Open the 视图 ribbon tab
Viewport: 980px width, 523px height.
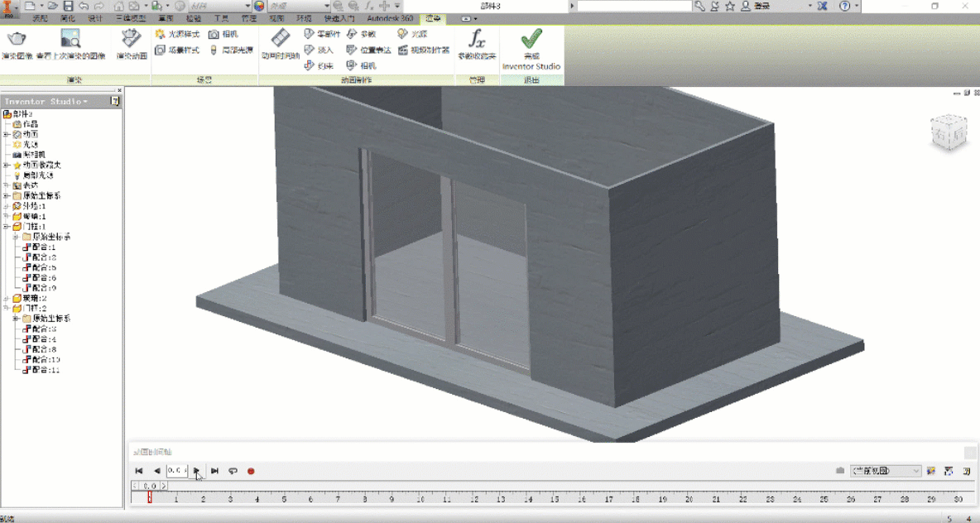[x=276, y=19]
